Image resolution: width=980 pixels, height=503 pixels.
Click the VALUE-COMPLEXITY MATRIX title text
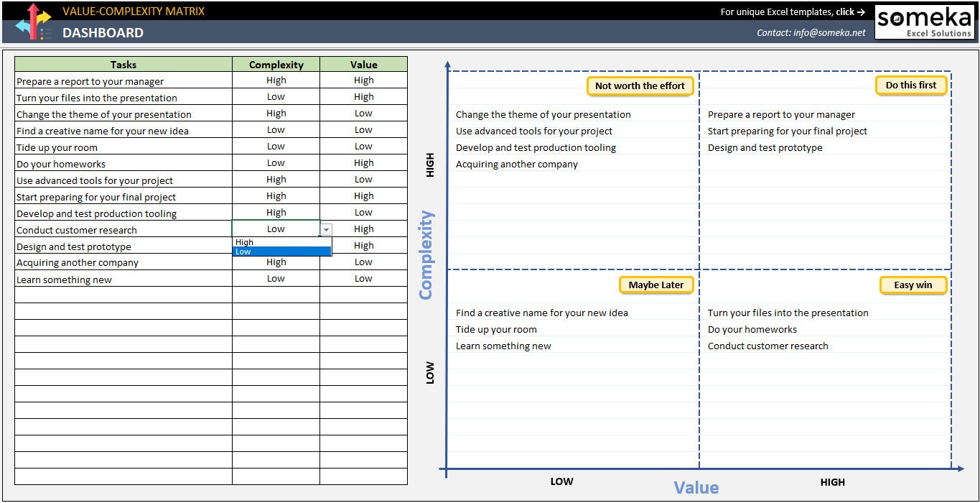(x=134, y=11)
